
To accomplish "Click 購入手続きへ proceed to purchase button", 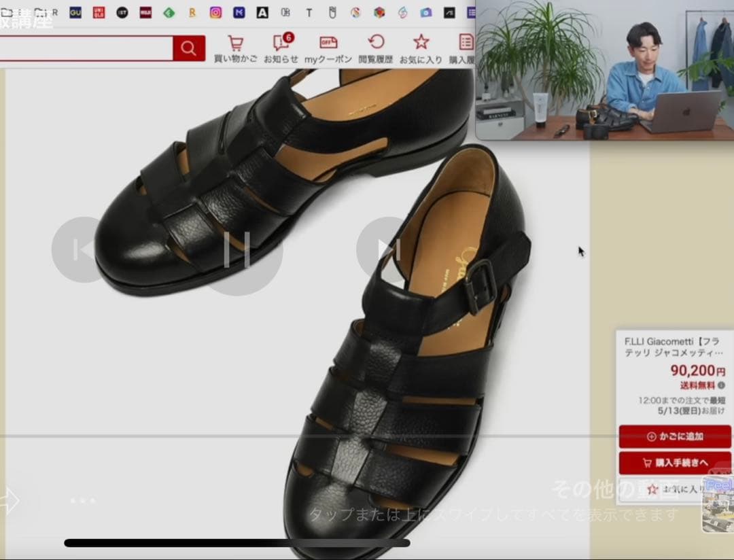I will tap(674, 463).
